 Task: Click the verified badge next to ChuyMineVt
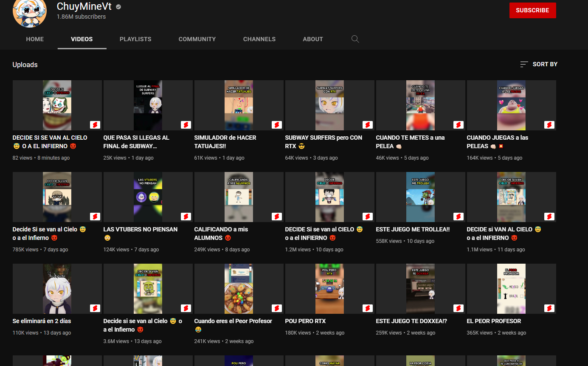pos(119,7)
